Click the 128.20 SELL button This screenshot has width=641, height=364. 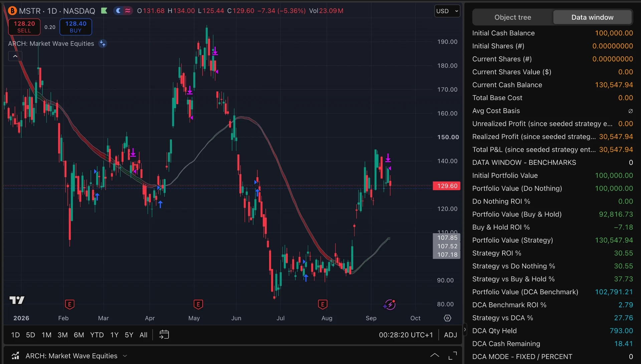point(24,27)
